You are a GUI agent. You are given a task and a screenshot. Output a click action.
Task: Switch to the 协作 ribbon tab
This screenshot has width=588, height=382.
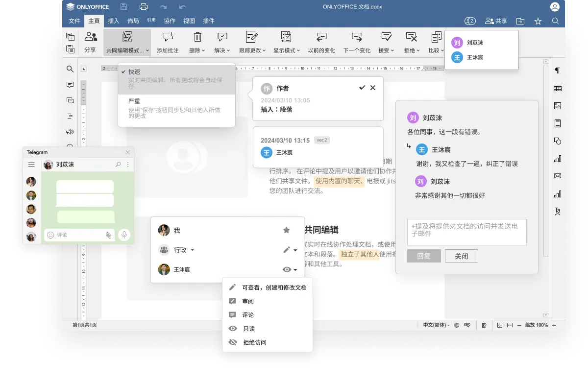(169, 21)
